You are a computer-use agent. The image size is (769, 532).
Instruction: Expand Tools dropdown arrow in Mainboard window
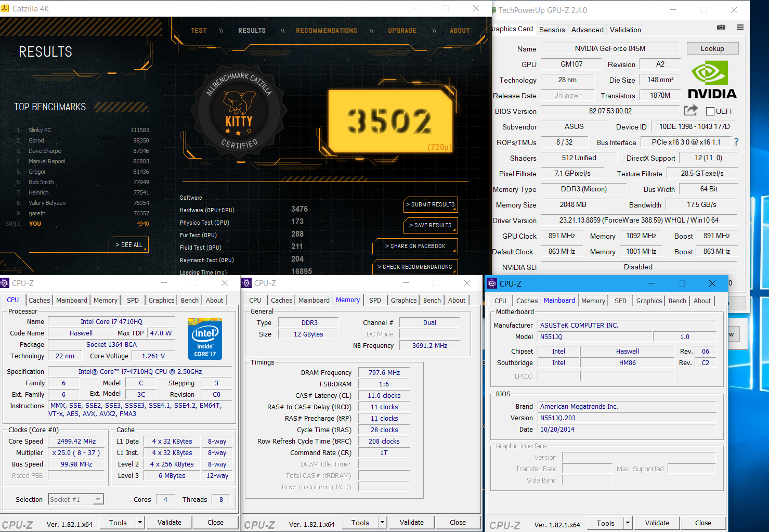click(628, 523)
